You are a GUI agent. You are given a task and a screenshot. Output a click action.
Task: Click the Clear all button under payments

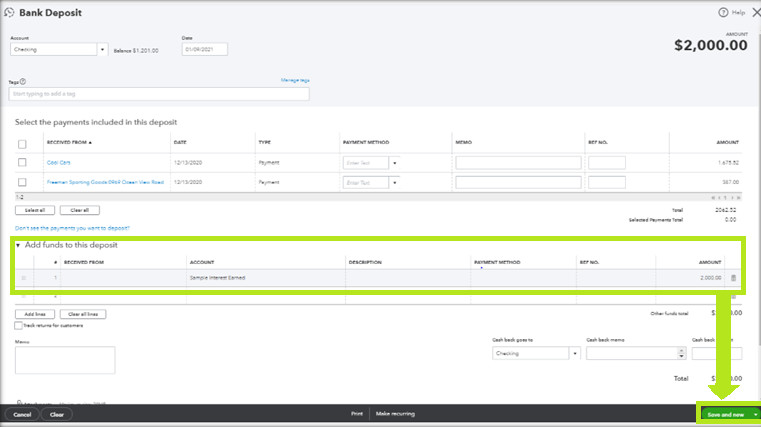(x=80, y=210)
